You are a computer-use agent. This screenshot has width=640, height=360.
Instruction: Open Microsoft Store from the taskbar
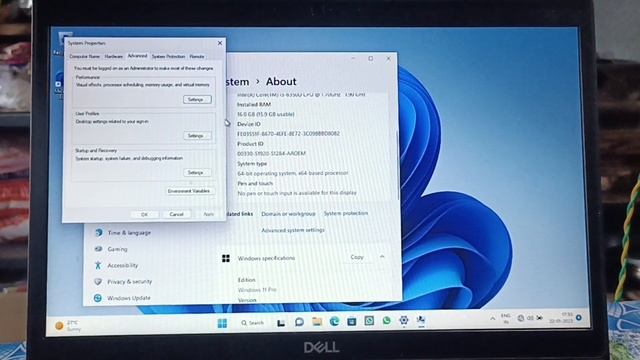click(351, 321)
